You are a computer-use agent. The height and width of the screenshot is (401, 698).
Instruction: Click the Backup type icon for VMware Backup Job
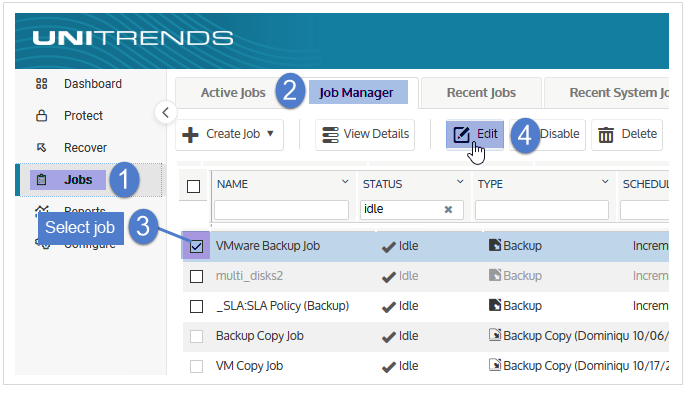(x=495, y=245)
